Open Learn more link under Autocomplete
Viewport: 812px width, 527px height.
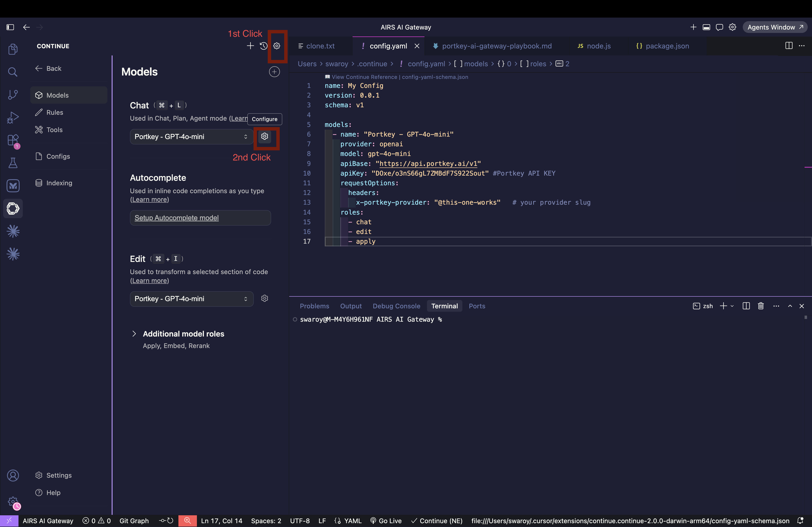[150, 199]
